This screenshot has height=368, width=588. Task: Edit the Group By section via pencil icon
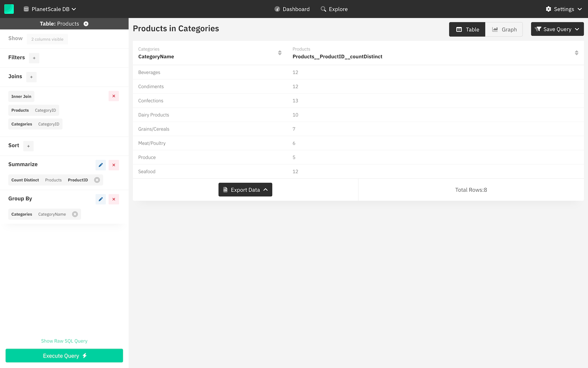(100, 199)
